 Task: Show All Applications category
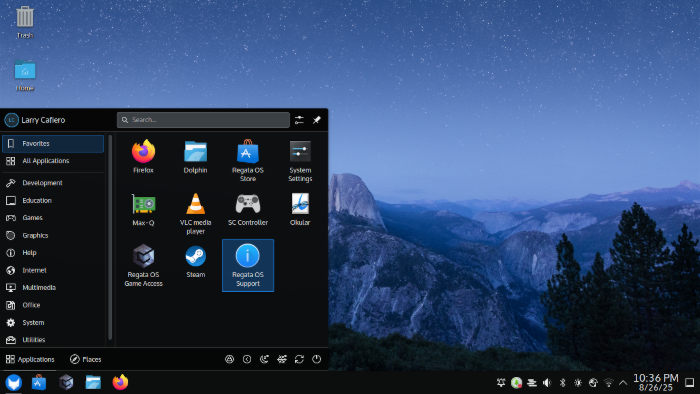(53, 161)
